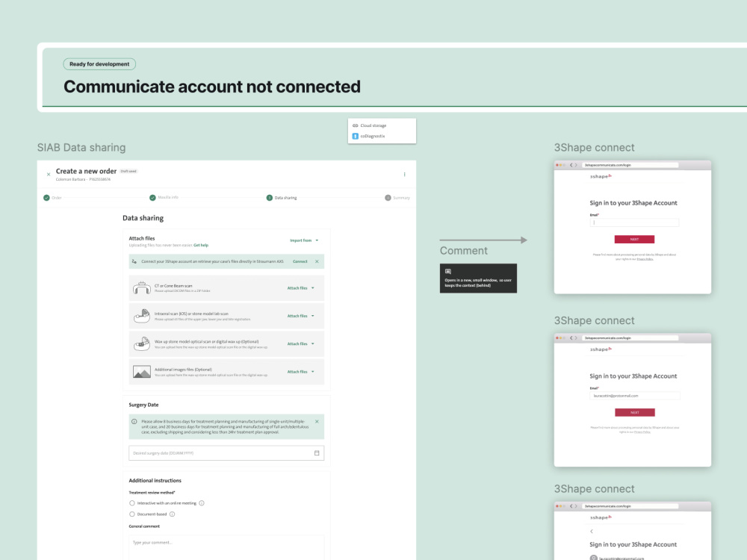Close the Create a new order dialog
This screenshot has width=747, height=560.
point(49,174)
